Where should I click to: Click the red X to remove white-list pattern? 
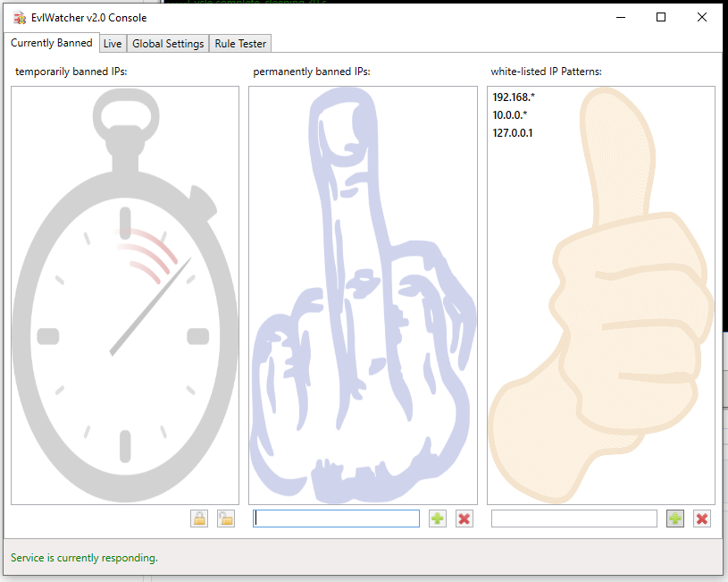pos(702,519)
